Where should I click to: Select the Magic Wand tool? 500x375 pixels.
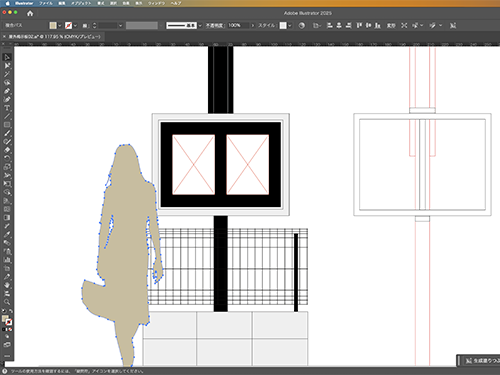pyautogui.click(x=7, y=74)
